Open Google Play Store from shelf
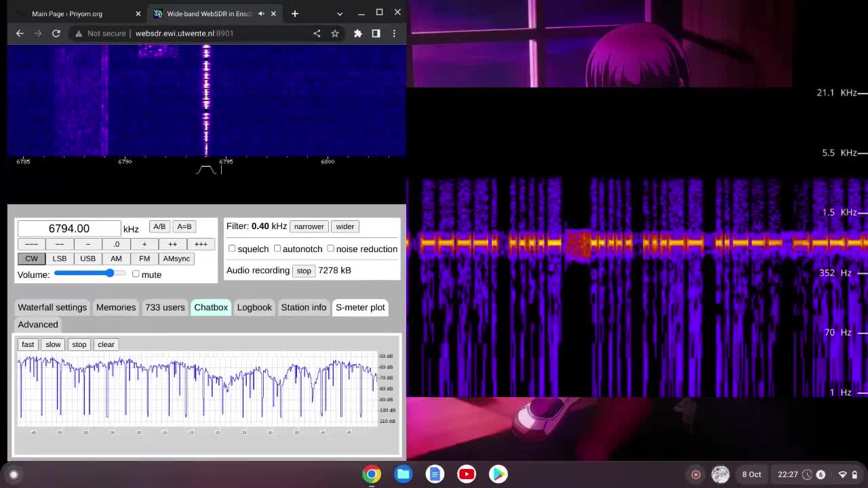Image resolution: width=868 pixels, height=488 pixels. coord(498,474)
